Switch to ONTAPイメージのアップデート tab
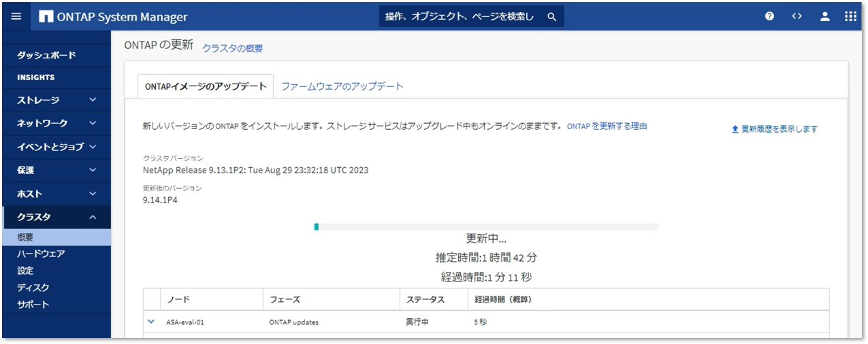This screenshot has height=344, width=868. tap(206, 86)
